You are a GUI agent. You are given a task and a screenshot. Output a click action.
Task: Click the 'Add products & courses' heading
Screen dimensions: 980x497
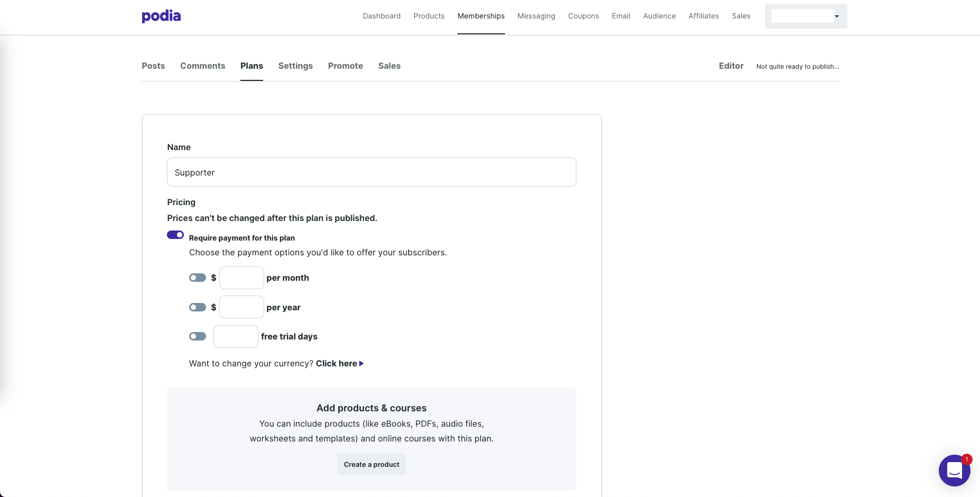coord(371,408)
